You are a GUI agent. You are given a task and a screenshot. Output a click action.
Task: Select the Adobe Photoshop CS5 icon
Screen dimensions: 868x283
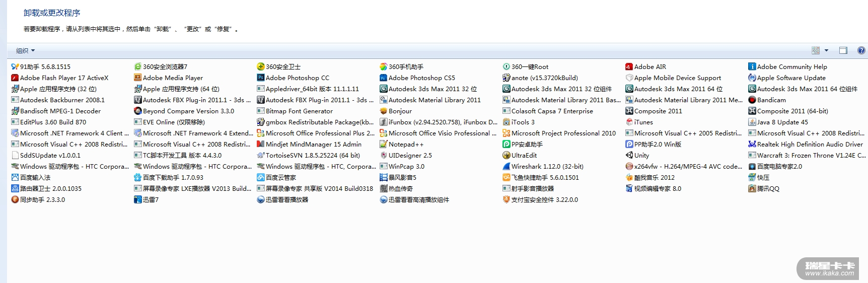pos(384,78)
